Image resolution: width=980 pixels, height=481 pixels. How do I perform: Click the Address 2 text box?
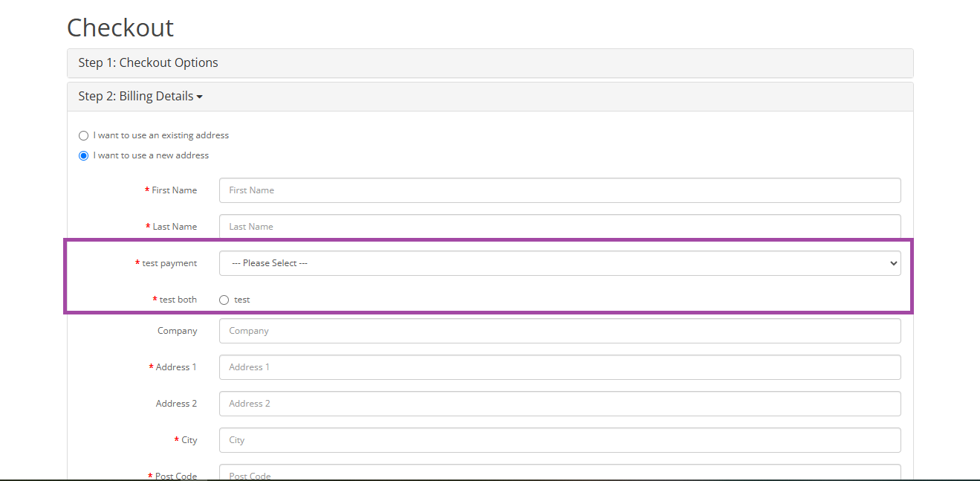(x=559, y=404)
